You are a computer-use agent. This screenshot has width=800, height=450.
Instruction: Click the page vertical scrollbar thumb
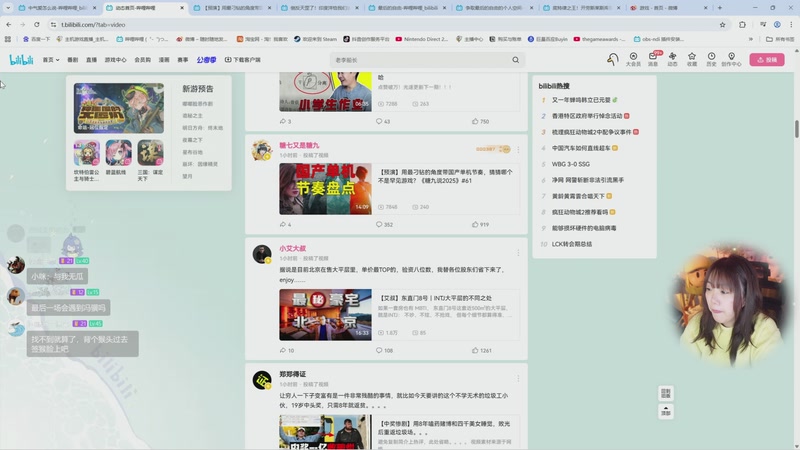[x=796, y=129]
